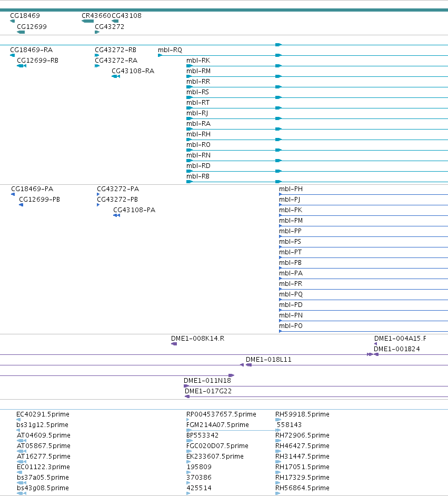
Task: Click the CG12699-PB protein label
Action: tap(39, 199)
